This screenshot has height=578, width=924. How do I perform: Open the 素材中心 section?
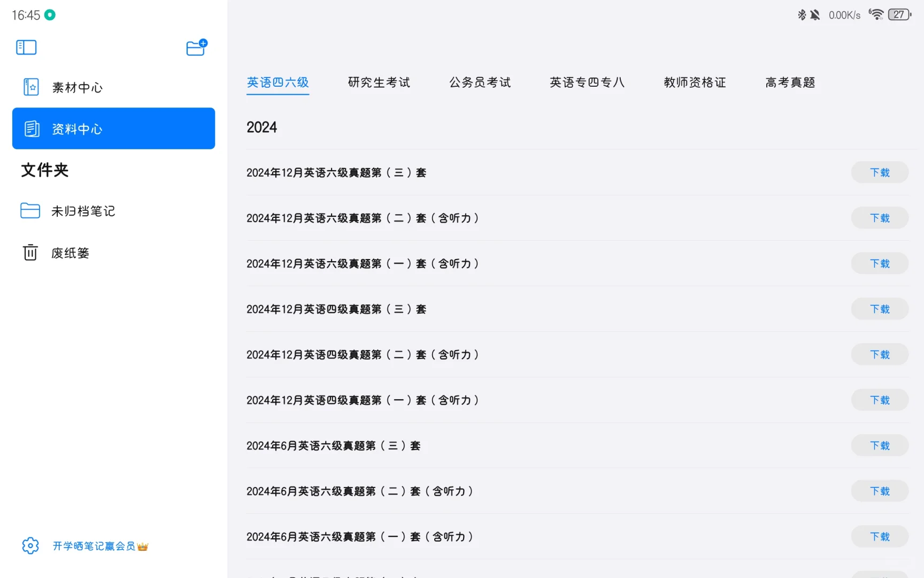77,87
